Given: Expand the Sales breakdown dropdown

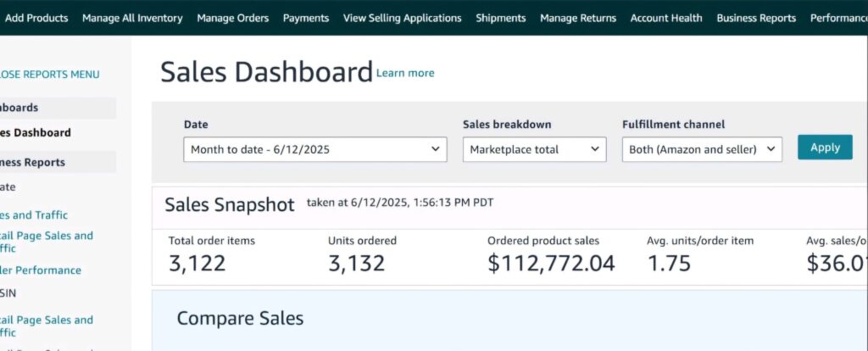Looking at the screenshot, I should pyautogui.click(x=534, y=150).
